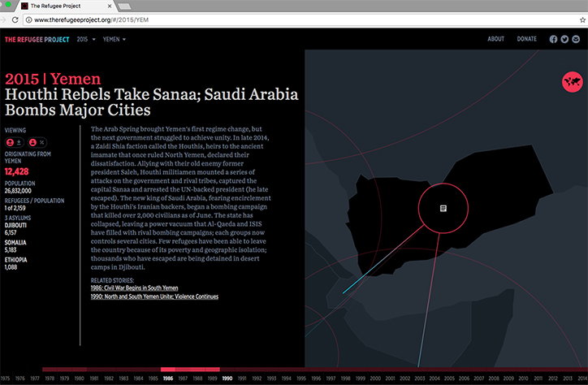The width and height of the screenshot is (588, 385).
Task: Select year 1980 on the timeline
Action: (x=79, y=379)
